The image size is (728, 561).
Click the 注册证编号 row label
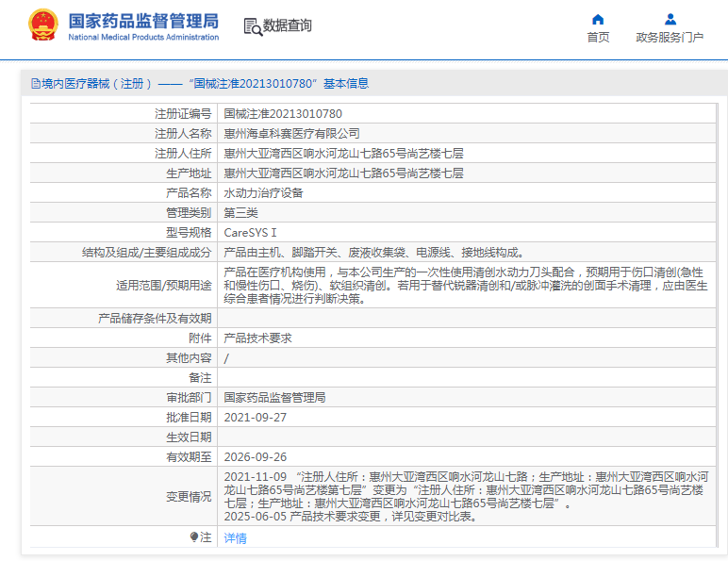(x=183, y=114)
